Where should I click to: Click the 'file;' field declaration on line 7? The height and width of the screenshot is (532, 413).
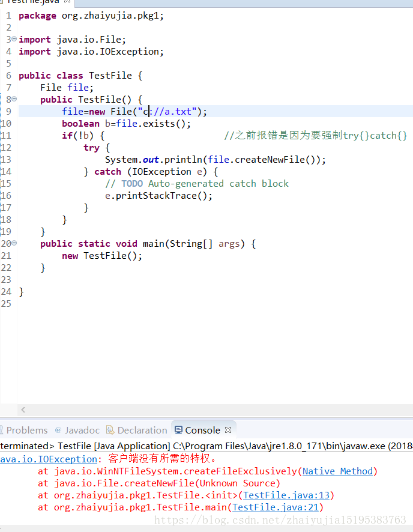(x=80, y=88)
